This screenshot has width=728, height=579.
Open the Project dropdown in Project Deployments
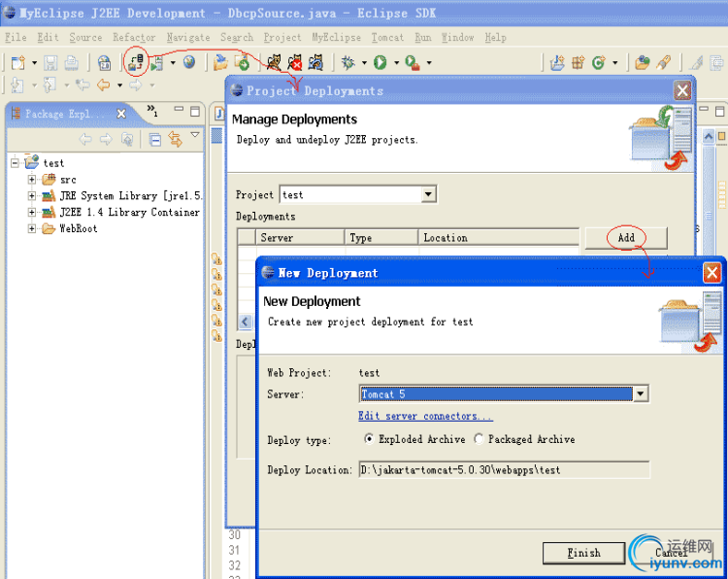428,194
